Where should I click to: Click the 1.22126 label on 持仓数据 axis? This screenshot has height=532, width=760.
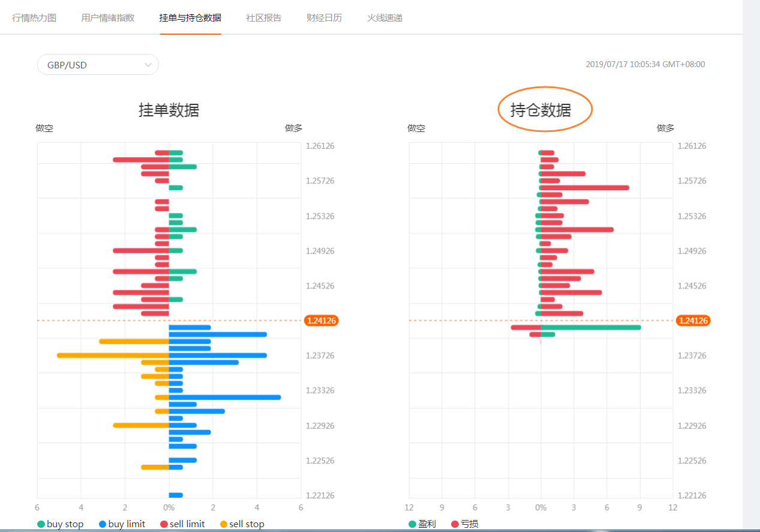coord(692,495)
